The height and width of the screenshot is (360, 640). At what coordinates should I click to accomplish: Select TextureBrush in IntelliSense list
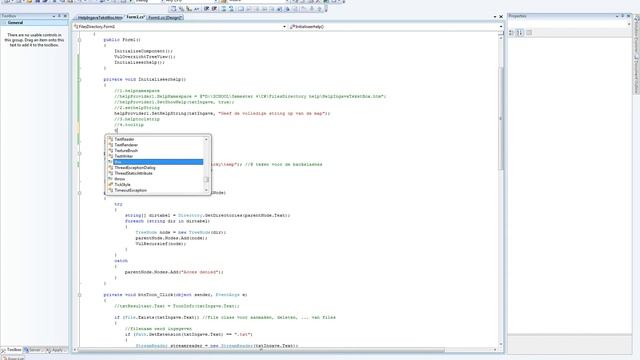click(x=155, y=151)
